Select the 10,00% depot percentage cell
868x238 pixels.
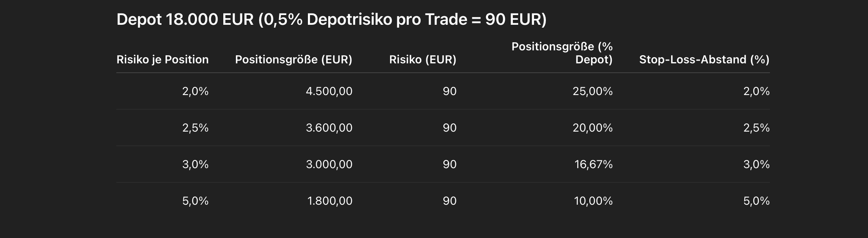point(593,201)
